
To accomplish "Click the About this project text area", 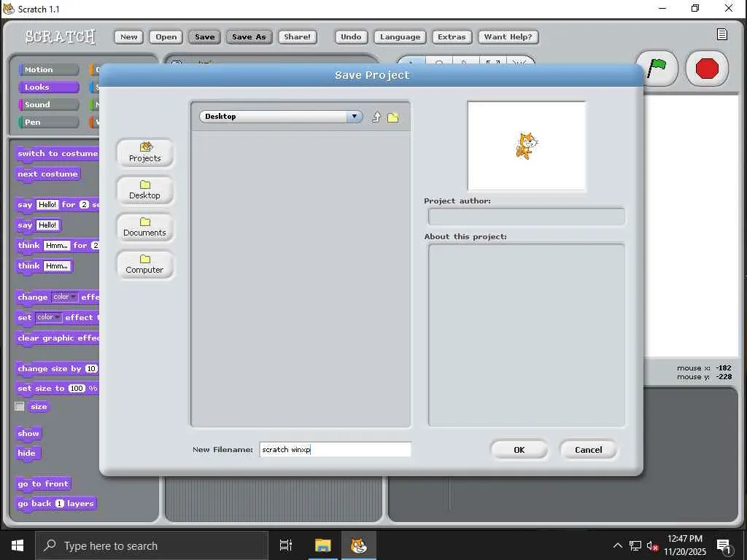I will coord(527,335).
